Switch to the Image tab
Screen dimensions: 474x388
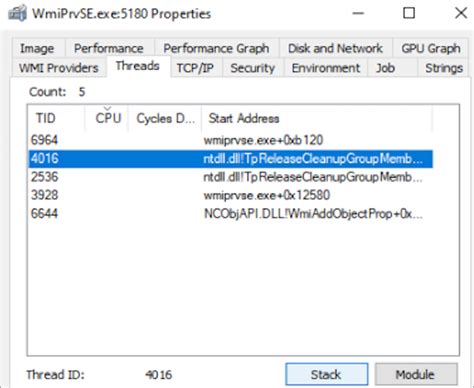pyautogui.click(x=37, y=48)
